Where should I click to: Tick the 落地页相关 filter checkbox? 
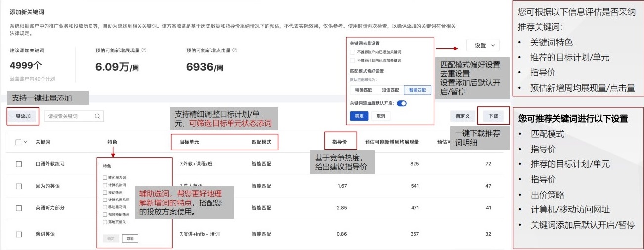click(105, 222)
